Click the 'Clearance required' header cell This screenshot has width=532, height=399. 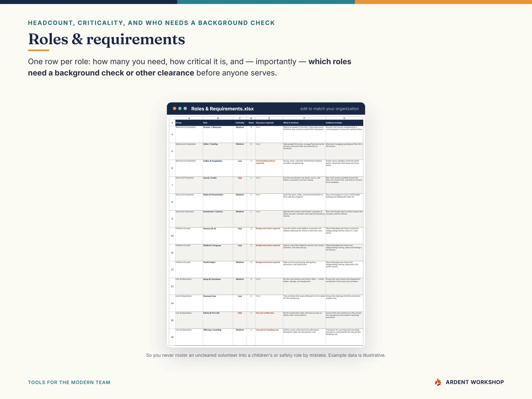269,123
